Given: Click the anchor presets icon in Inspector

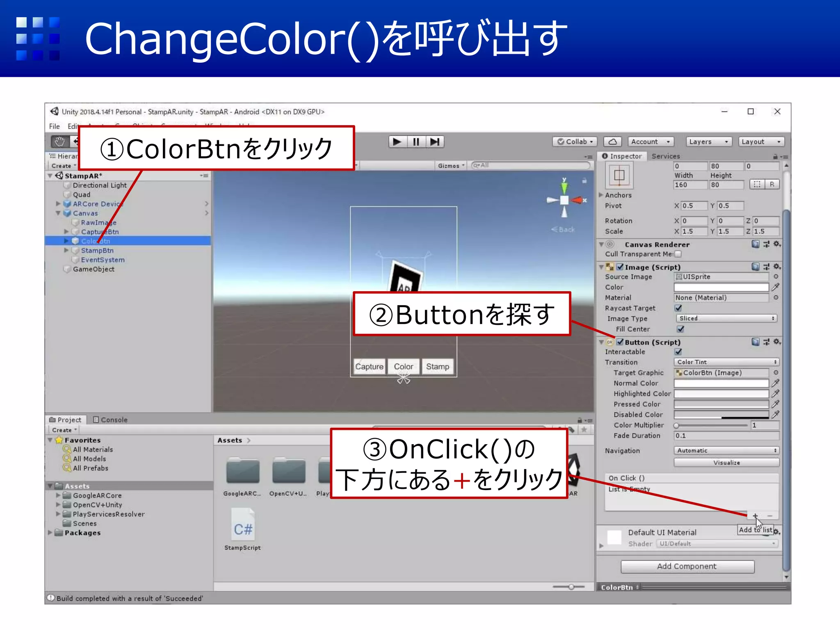Looking at the screenshot, I should coord(619,175).
